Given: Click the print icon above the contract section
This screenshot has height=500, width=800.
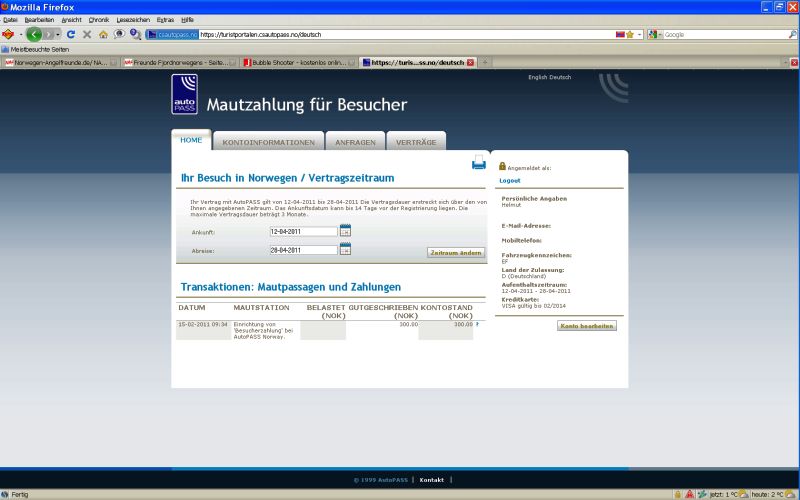Looking at the screenshot, I should 479,164.
